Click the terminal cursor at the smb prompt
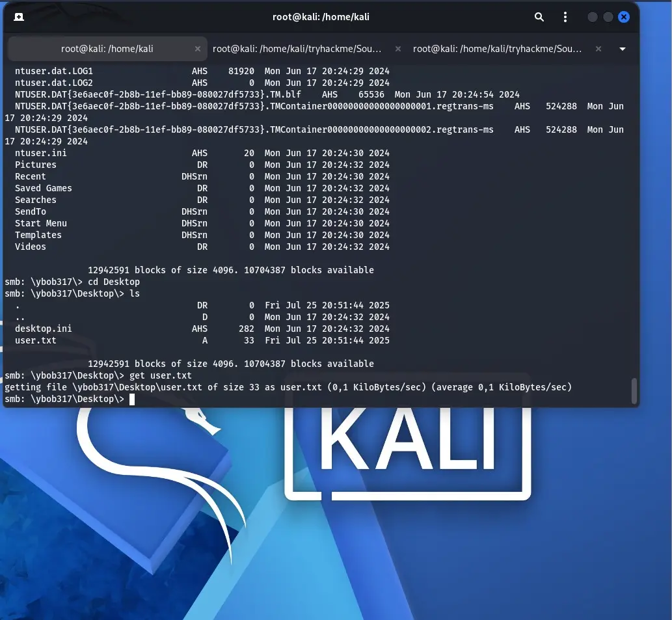This screenshot has width=672, height=620. pos(132,399)
